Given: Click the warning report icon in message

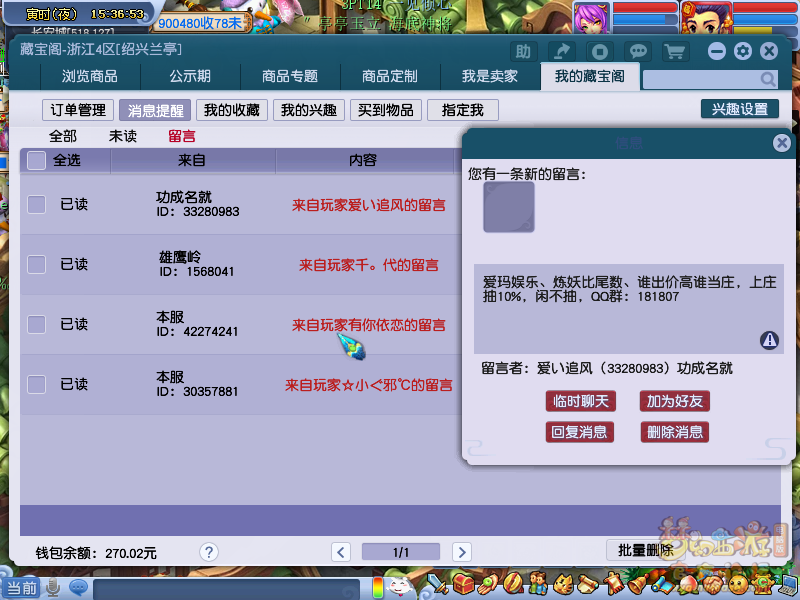Looking at the screenshot, I should pos(769,340).
